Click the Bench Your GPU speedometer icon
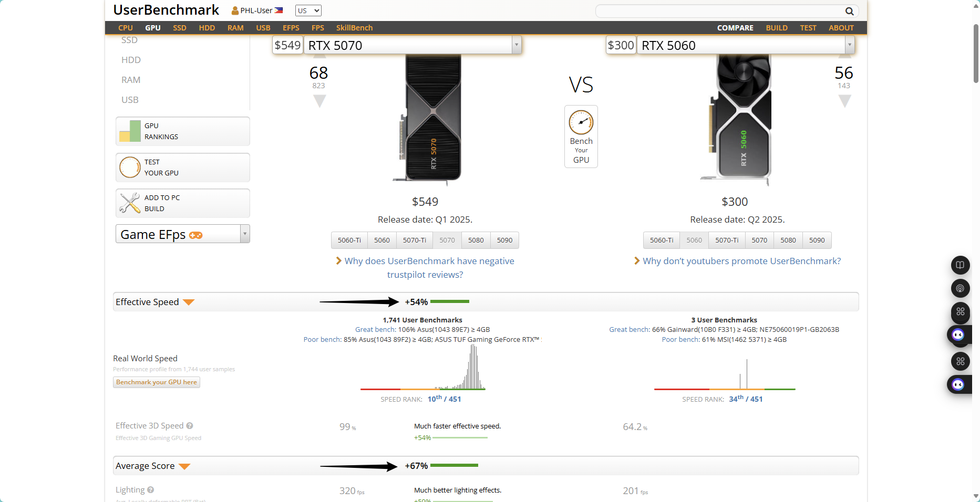 [x=581, y=123]
